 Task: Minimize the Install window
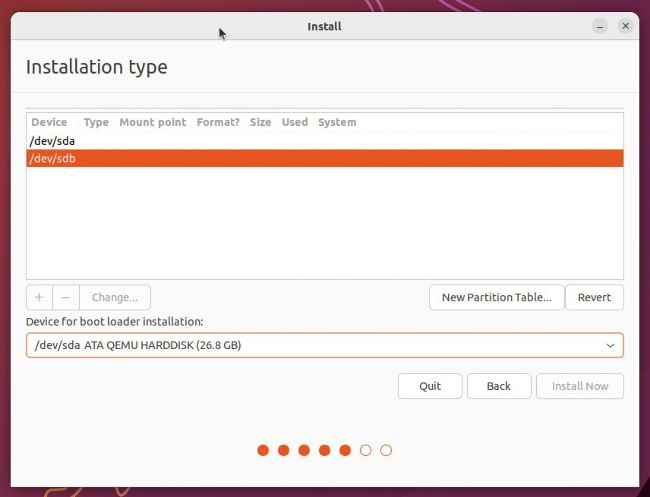pyautogui.click(x=599, y=26)
